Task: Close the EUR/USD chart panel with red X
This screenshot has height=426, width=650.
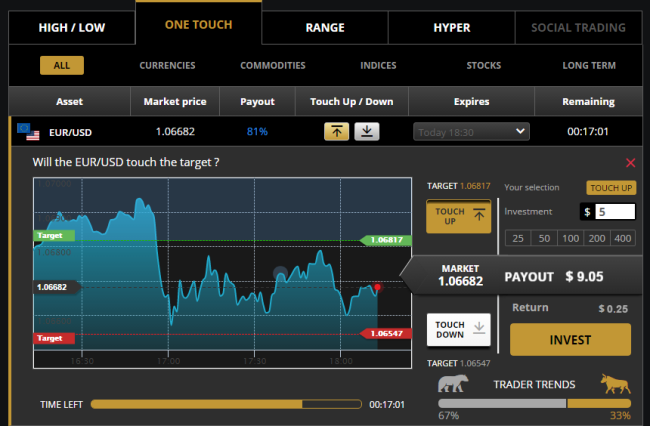Action: [x=630, y=162]
